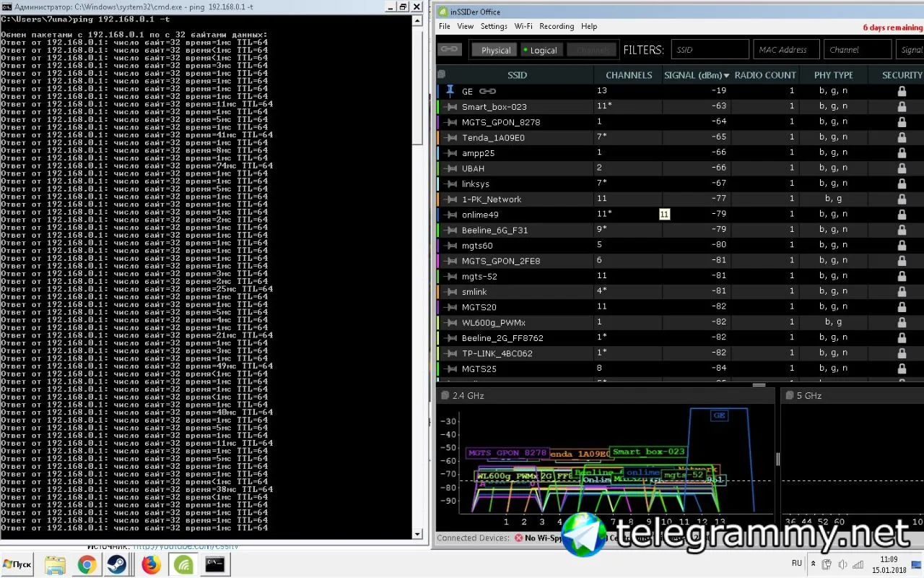
Task: Click the MAC Address filter field
Action: pyautogui.click(x=787, y=50)
